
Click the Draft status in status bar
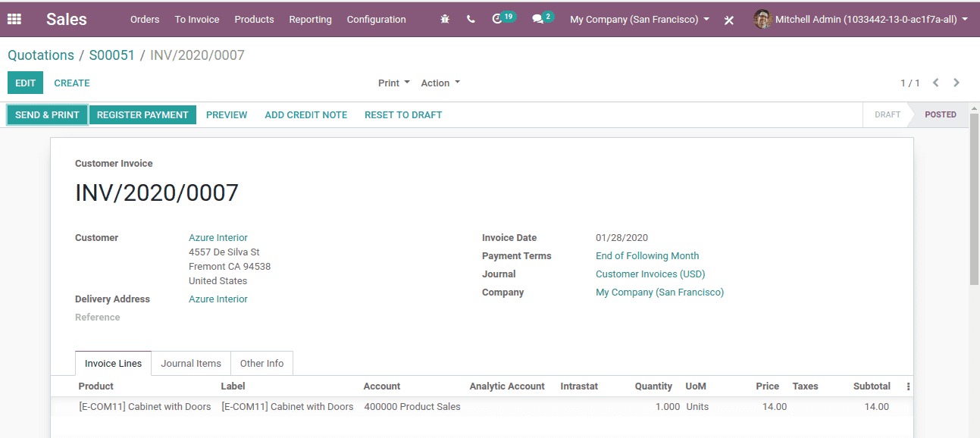tap(887, 115)
